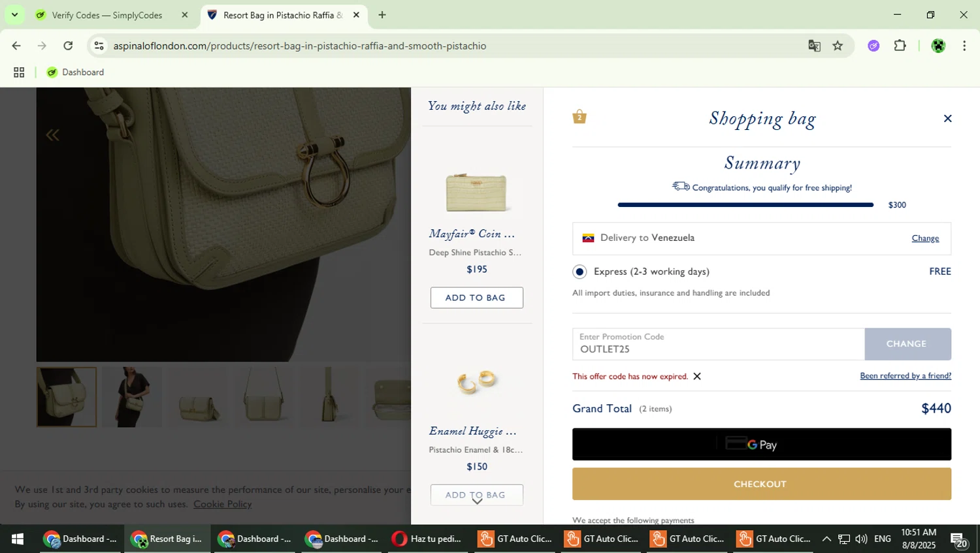Screen dimensions: 980x553
Task: Click the promotion code input field
Action: (719, 344)
